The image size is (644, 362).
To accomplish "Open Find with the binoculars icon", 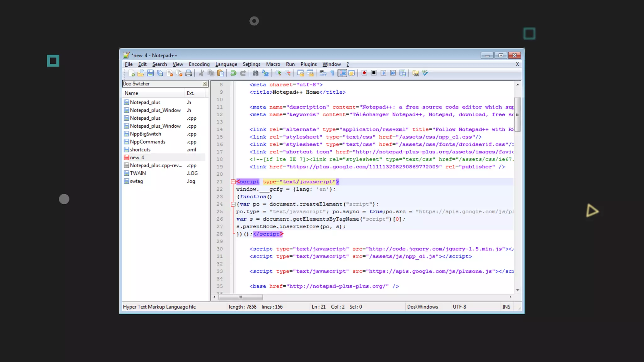I will [x=256, y=73].
